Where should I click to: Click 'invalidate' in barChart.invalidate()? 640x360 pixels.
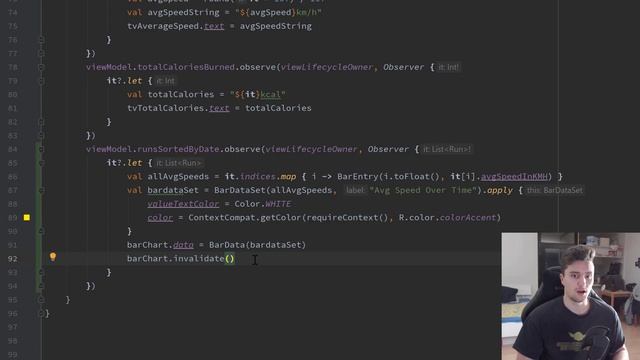point(199,258)
